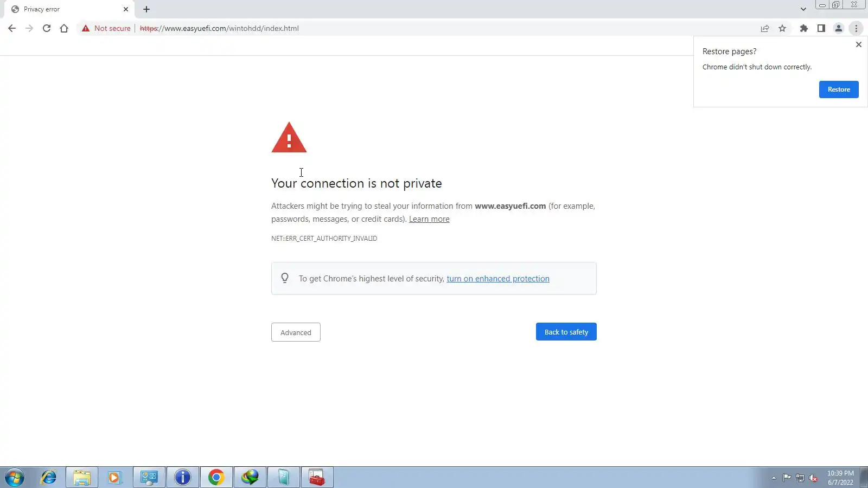Click the Not secure warning indicator
Screen dimensions: 868x488
[x=106, y=28]
